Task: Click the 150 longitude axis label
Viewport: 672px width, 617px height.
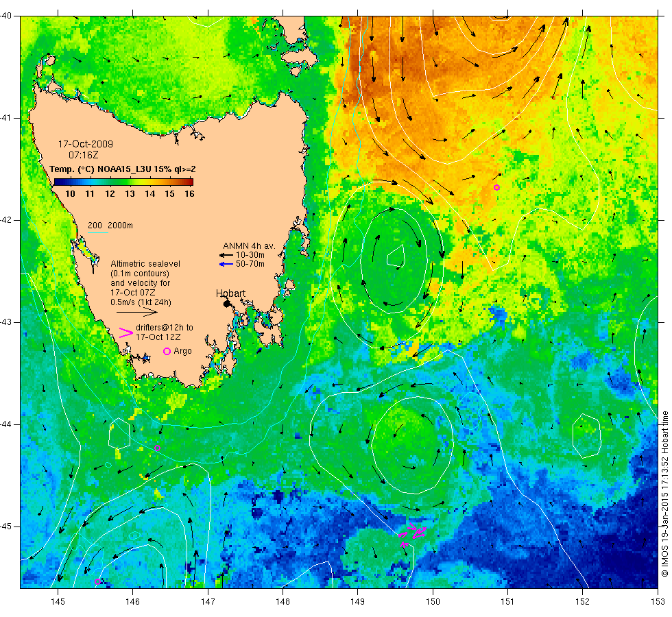Action: tap(433, 602)
